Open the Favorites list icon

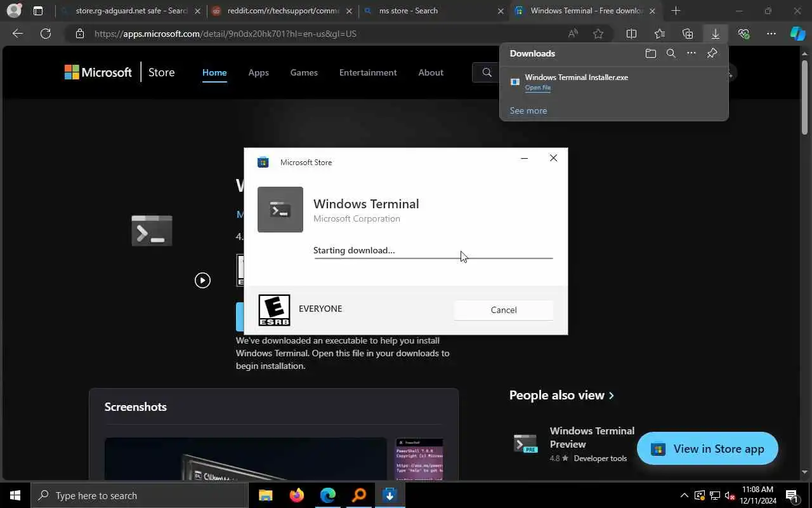click(x=660, y=34)
